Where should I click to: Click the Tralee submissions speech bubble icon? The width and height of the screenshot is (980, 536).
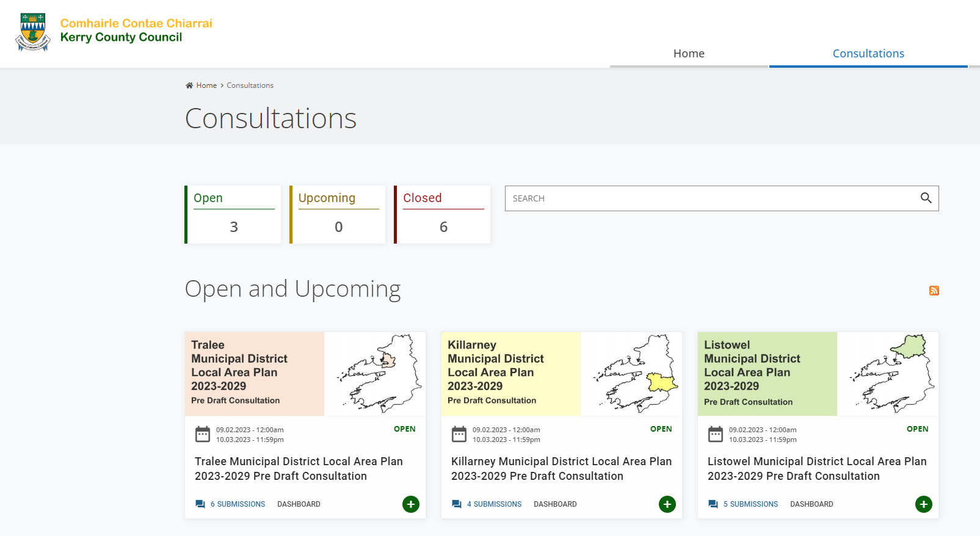click(200, 504)
